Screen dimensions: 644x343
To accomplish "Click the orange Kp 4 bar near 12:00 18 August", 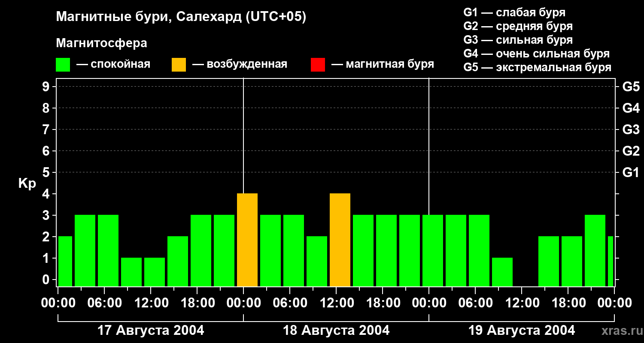I will tap(340, 240).
